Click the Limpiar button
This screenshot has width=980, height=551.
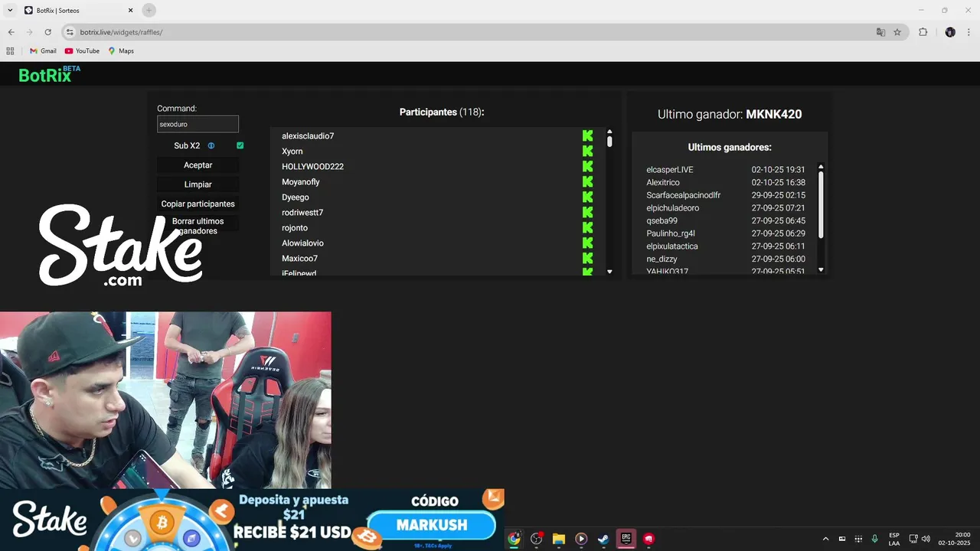(x=198, y=184)
